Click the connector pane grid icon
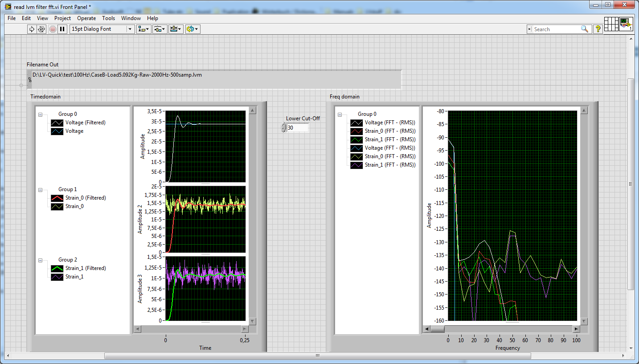The width and height of the screenshot is (639, 364). click(611, 24)
